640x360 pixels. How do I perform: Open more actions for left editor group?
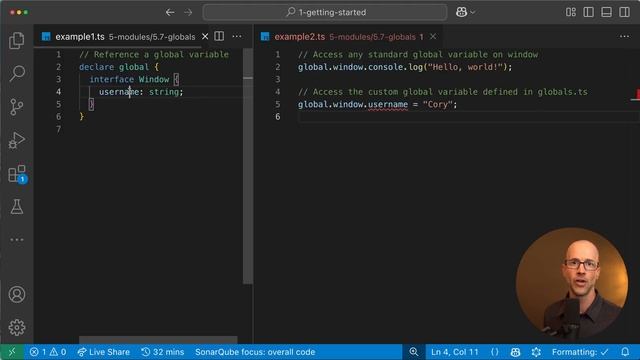pyautogui.click(x=237, y=36)
